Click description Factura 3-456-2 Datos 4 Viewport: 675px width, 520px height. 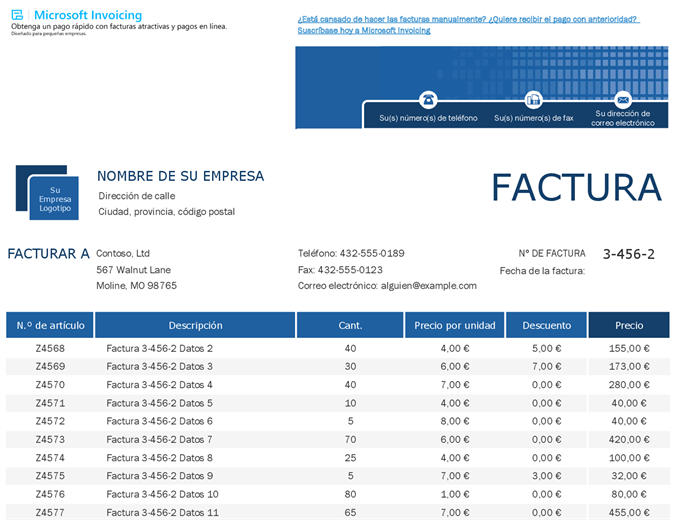pyautogui.click(x=159, y=385)
